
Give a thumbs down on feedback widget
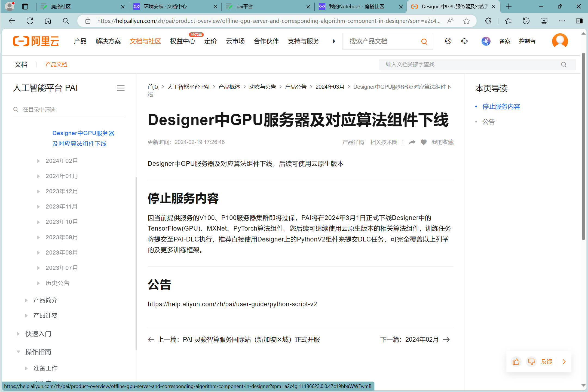pyautogui.click(x=531, y=362)
